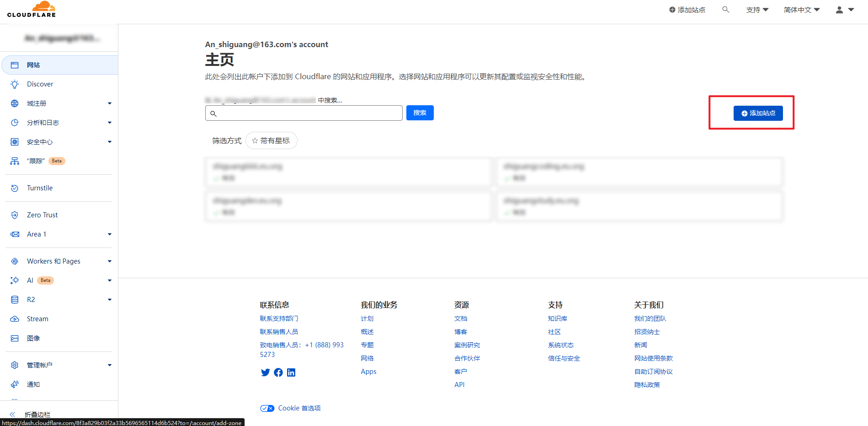Open the Cookie 首选项 link

[x=299, y=408]
